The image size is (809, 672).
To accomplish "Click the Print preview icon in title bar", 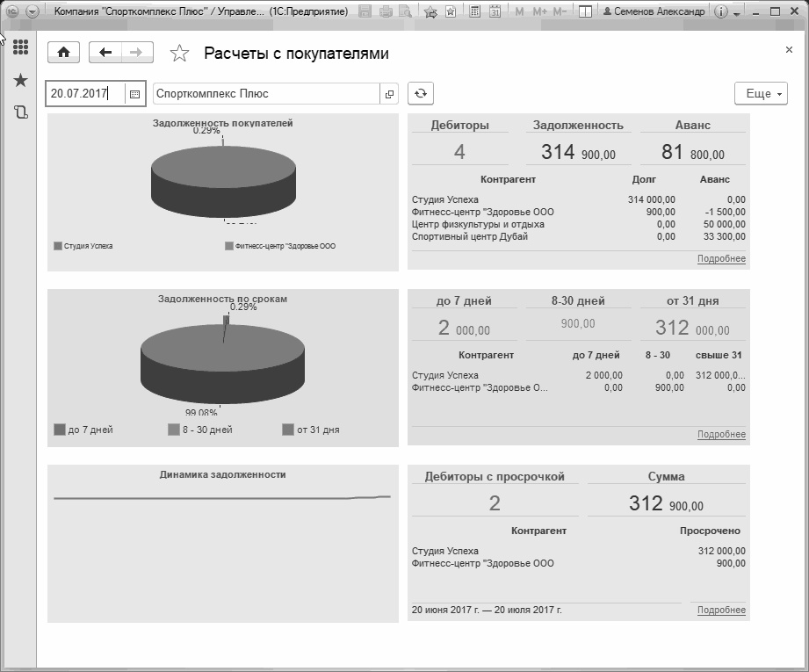I will pyautogui.click(x=406, y=11).
